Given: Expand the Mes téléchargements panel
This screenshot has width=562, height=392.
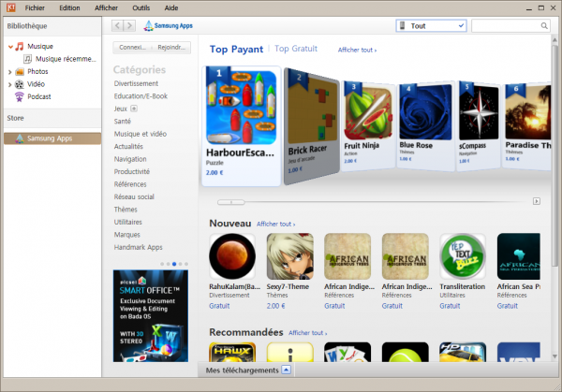Looking at the screenshot, I should coord(287,370).
